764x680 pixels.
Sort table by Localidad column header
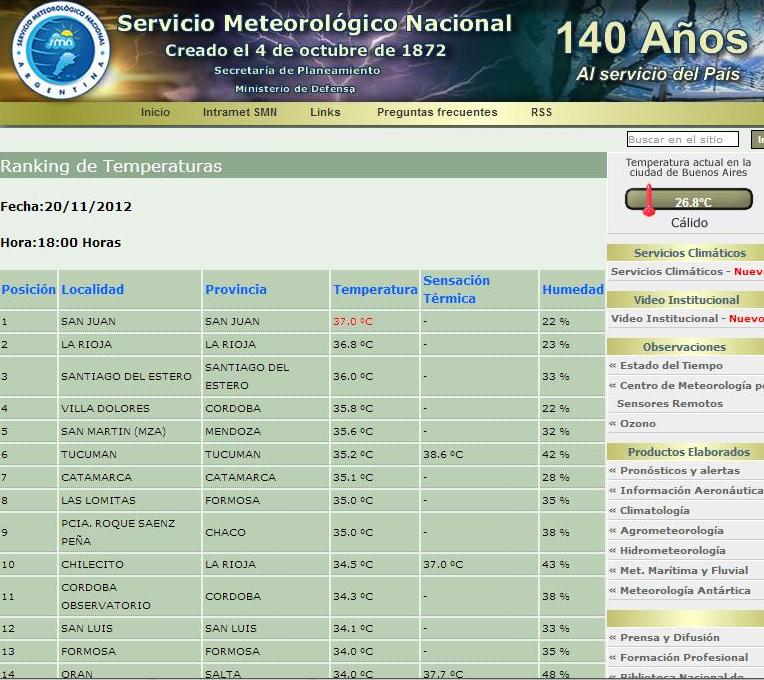tap(93, 290)
